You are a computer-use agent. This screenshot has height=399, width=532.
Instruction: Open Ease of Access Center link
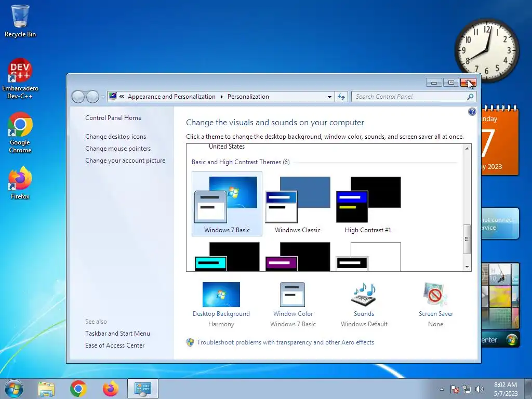(115, 345)
